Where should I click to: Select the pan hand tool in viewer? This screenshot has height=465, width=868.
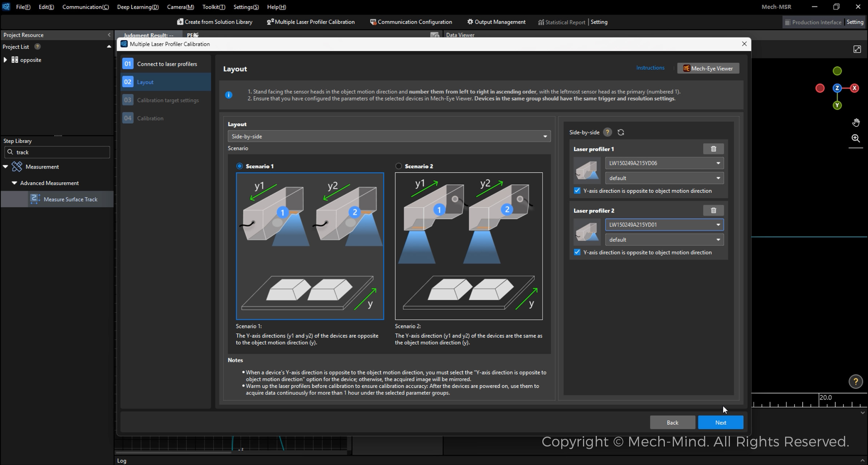pyautogui.click(x=856, y=123)
